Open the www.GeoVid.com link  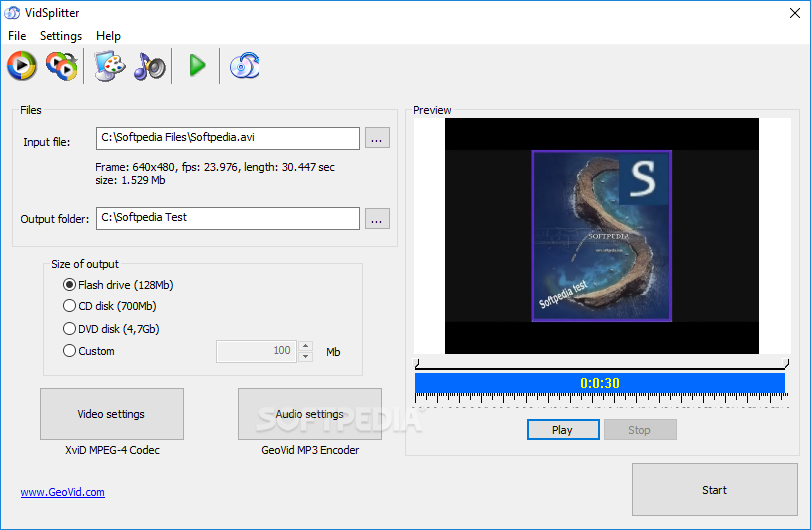tap(63, 492)
